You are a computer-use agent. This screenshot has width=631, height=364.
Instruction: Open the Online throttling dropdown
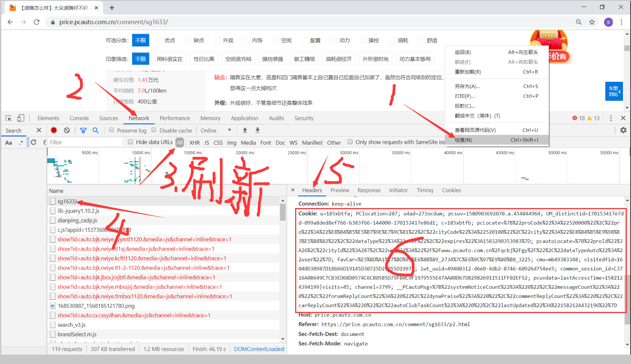(x=216, y=130)
